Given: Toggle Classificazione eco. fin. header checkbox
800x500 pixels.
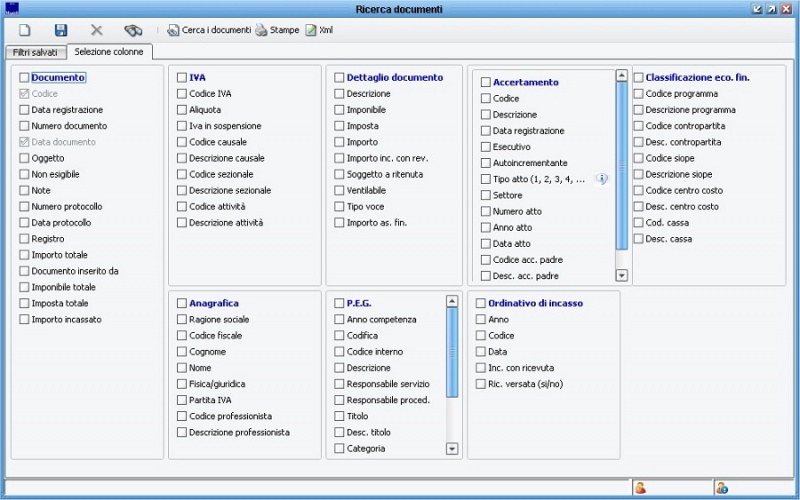Looking at the screenshot, I should [x=638, y=78].
